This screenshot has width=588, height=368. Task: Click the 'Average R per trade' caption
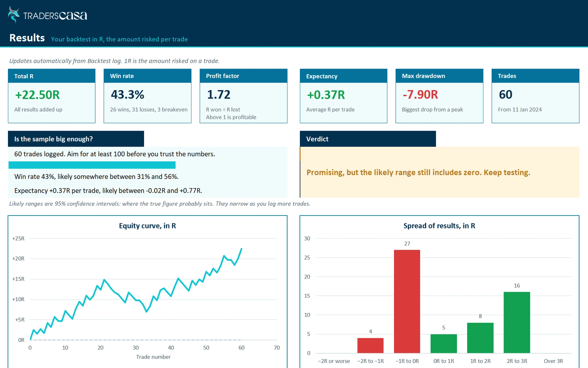click(x=330, y=110)
